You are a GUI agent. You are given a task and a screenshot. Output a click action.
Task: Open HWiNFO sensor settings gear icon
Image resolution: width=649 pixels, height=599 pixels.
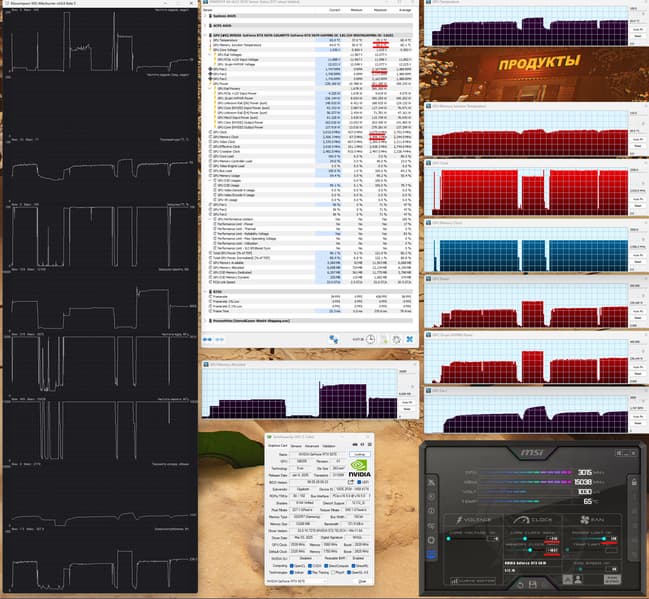coord(396,339)
